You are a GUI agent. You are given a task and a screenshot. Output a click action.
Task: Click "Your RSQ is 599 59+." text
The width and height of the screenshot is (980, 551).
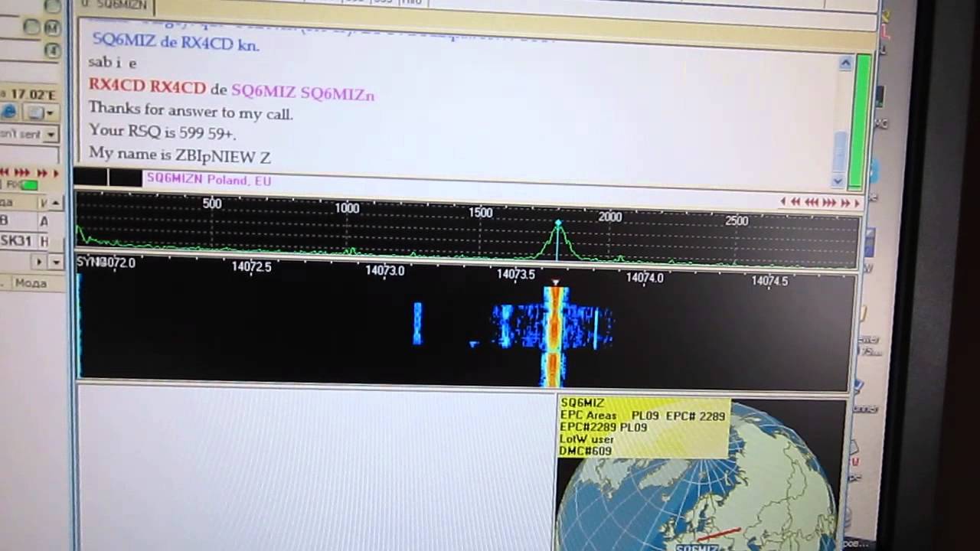[162, 132]
